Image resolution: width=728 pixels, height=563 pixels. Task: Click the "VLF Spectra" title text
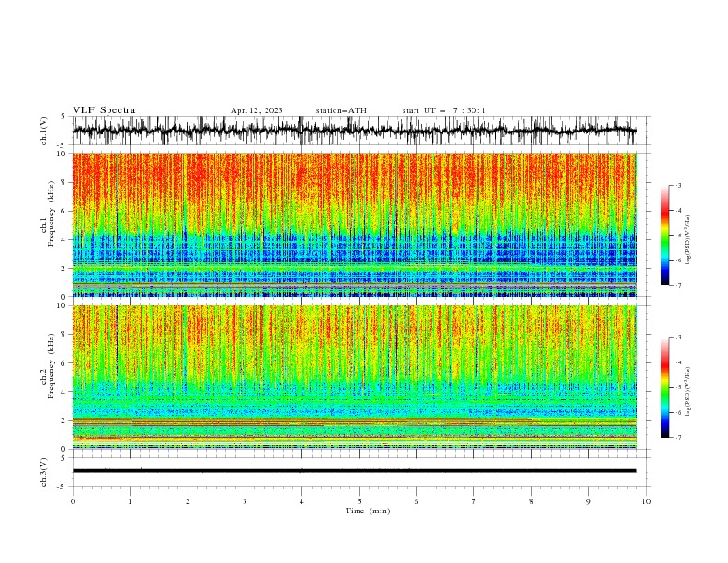click(104, 110)
